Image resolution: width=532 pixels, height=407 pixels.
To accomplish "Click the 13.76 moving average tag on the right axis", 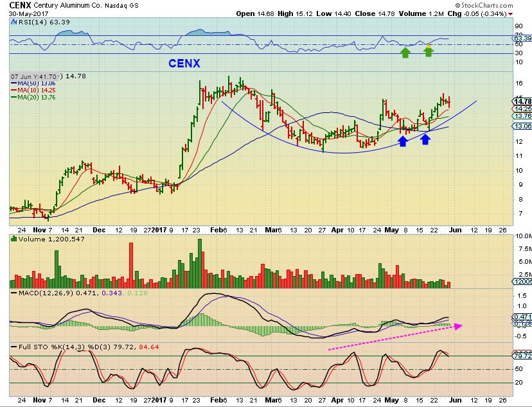I will pyautogui.click(x=522, y=116).
